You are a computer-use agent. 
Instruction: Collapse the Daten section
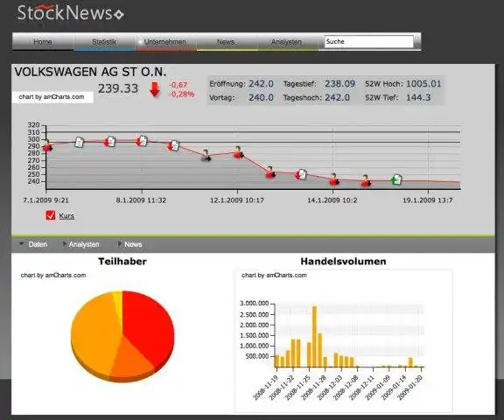tap(33, 244)
